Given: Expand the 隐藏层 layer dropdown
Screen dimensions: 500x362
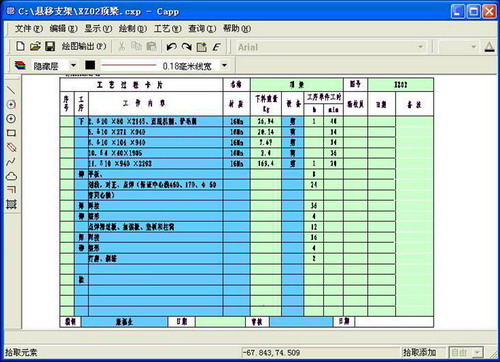Looking at the screenshot, I should (x=73, y=65).
